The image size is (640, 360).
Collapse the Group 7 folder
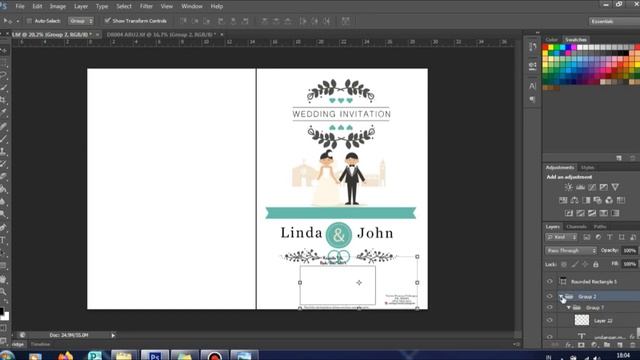pos(569,307)
